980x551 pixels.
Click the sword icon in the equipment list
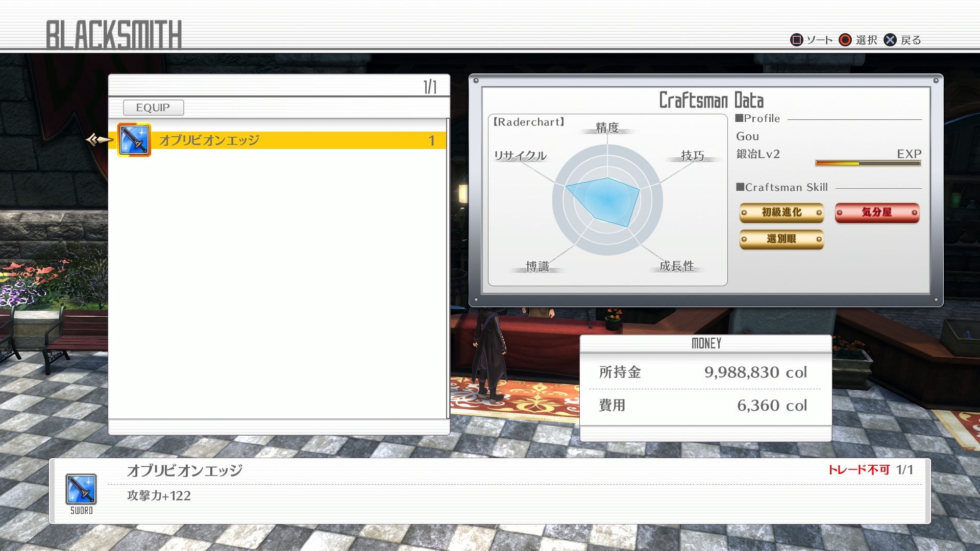coord(134,140)
